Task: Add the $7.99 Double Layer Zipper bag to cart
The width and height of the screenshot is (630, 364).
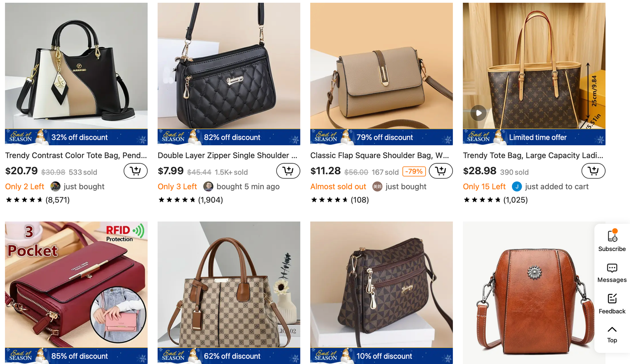Action: [288, 171]
